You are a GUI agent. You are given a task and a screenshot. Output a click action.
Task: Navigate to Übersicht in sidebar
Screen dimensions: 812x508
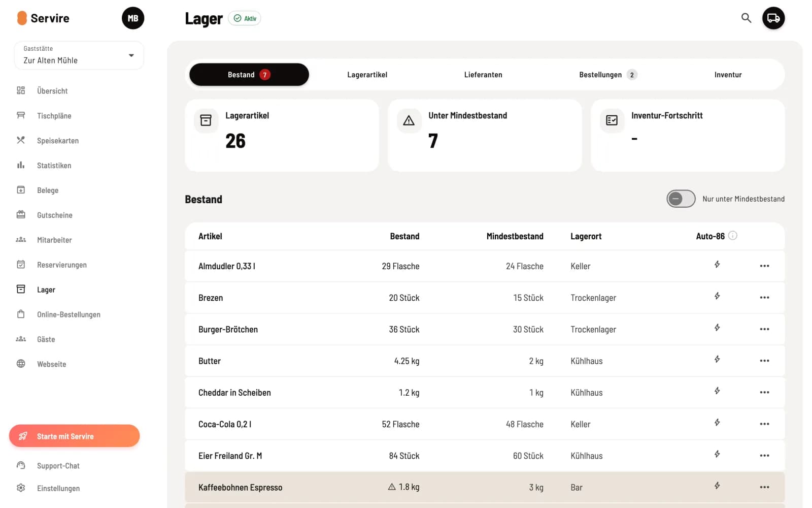coord(52,91)
